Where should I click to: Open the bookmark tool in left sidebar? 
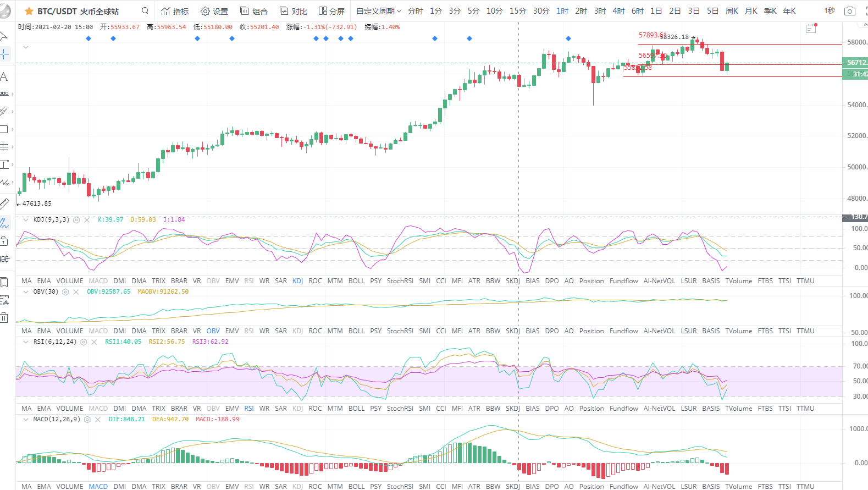(4, 282)
